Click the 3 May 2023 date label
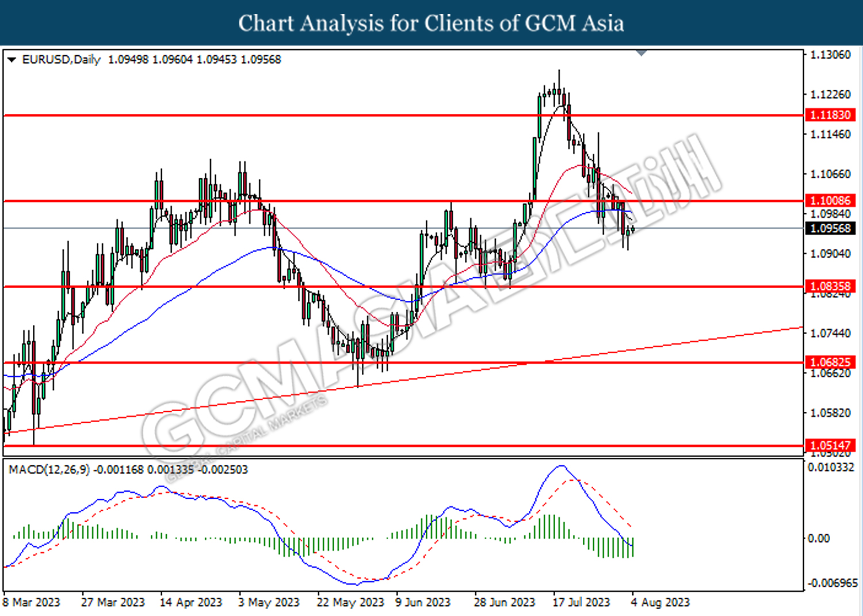This screenshot has width=863, height=616. pos(269,602)
